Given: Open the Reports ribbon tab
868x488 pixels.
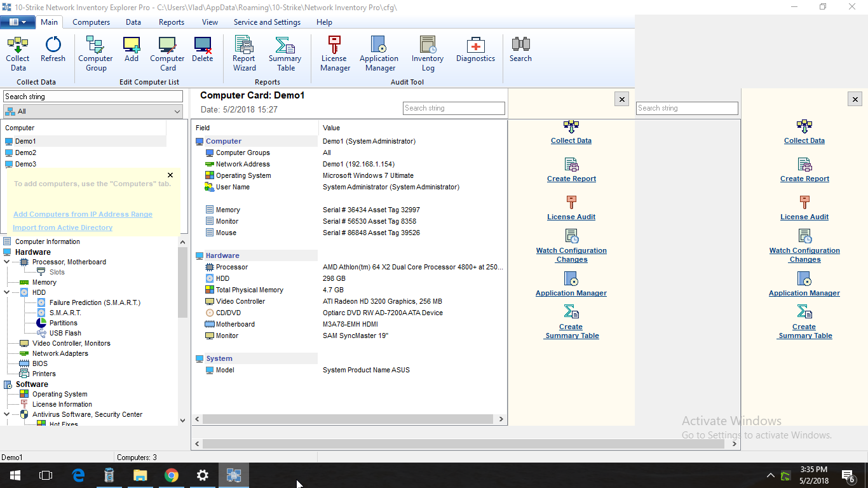Looking at the screenshot, I should coord(172,22).
